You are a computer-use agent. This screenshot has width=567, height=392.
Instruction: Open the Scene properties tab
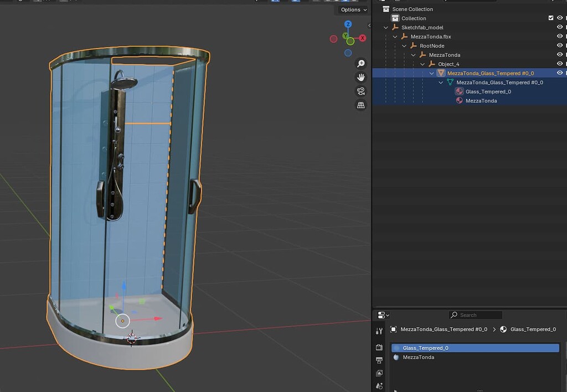379,386
